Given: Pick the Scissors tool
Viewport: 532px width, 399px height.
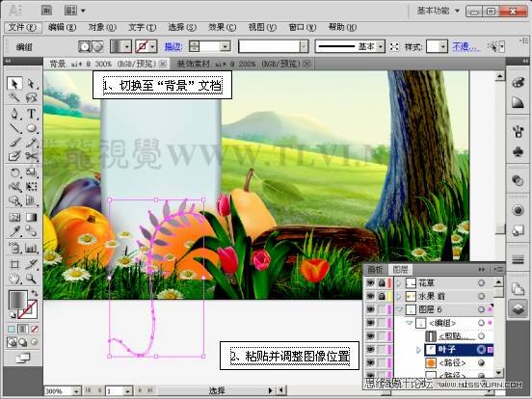Looking at the screenshot, I should click(x=31, y=156).
